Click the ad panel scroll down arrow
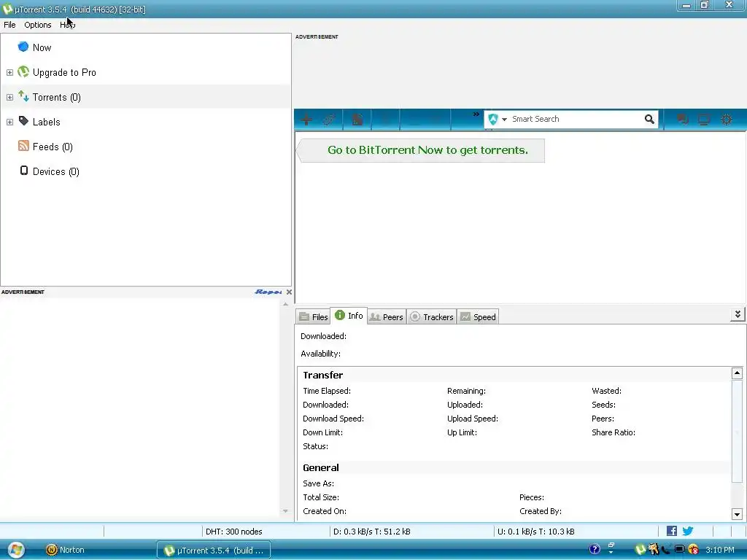747x560 pixels. click(x=285, y=511)
